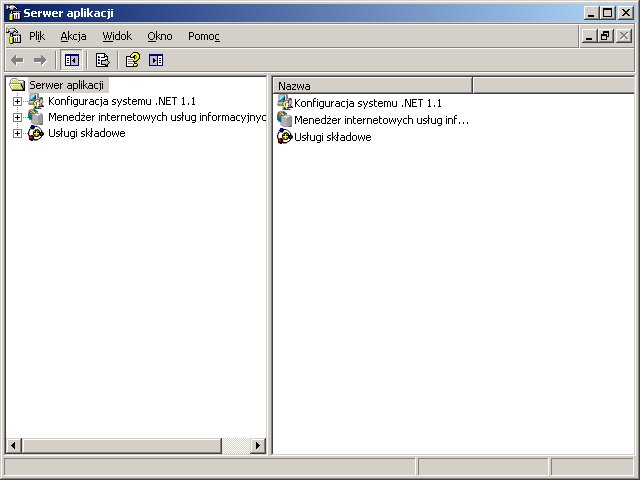Screen dimensions: 640x480
Task: Select Serwer aplikacji root in tree
Action: tap(67, 85)
